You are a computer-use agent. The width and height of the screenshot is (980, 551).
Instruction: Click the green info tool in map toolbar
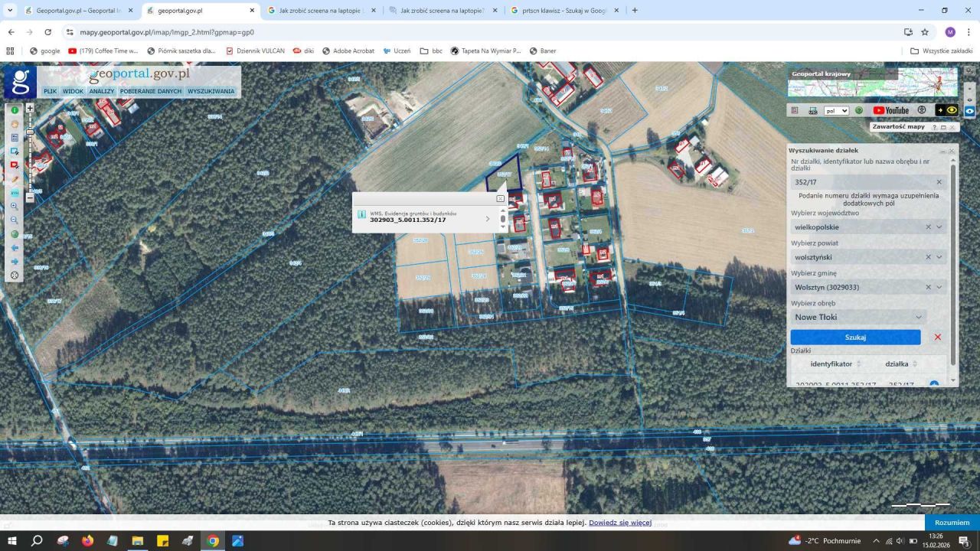(15, 110)
